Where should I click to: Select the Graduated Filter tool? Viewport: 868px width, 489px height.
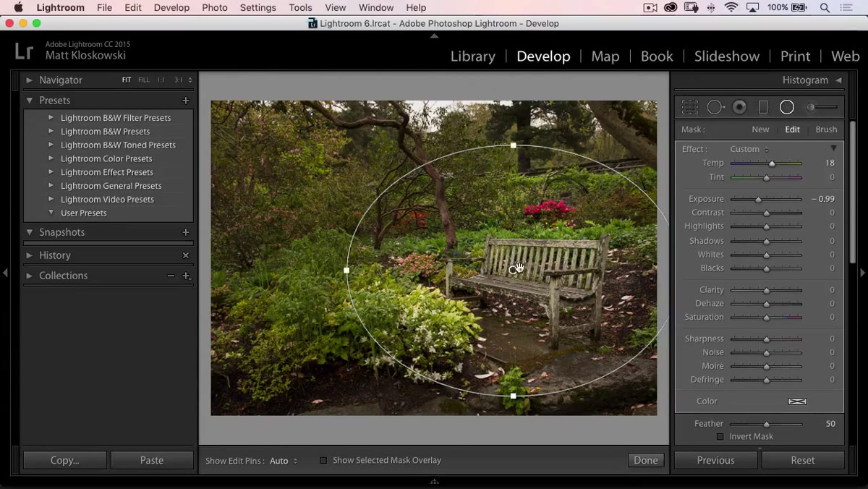click(x=763, y=107)
